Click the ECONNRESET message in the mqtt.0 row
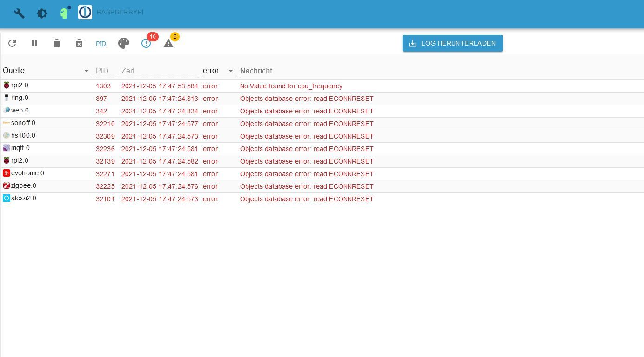This screenshot has width=644, height=357. coord(307,149)
